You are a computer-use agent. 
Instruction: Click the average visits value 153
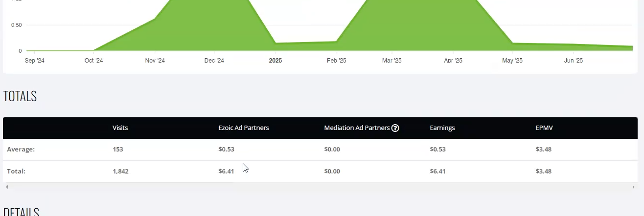pyautogui.click(x=118, y=150)
